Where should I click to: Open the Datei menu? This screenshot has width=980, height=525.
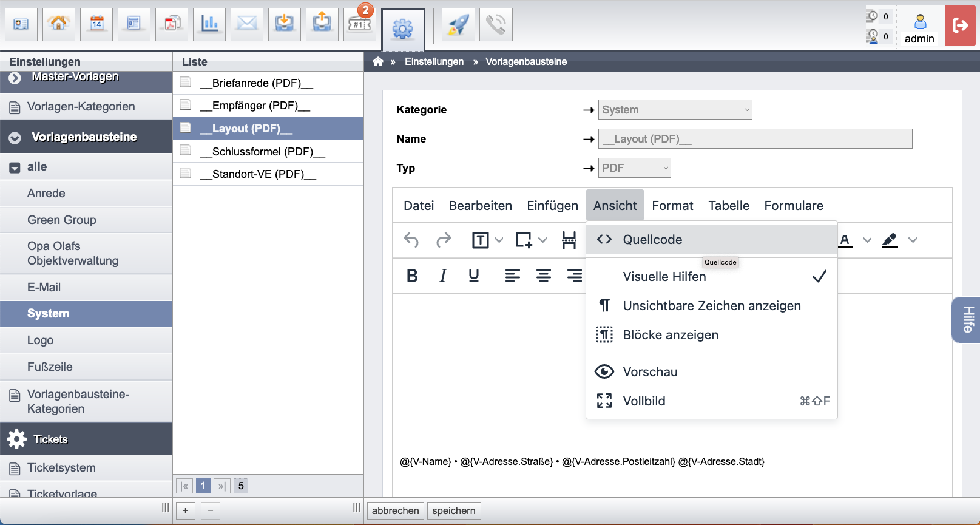419,206
